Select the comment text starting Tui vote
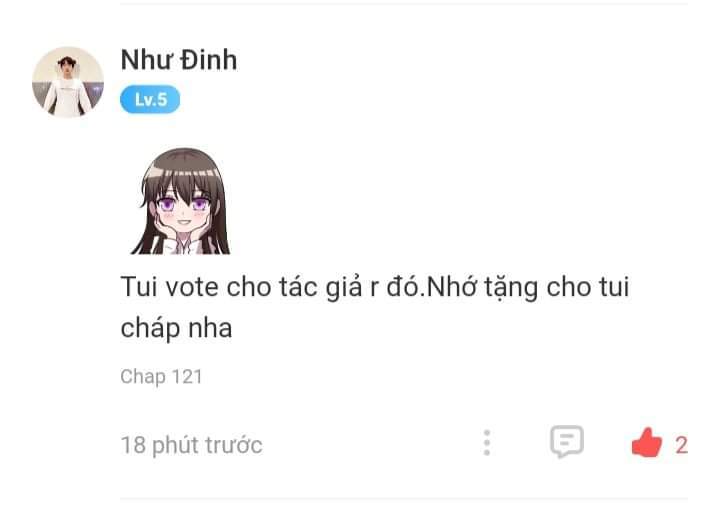Image resolution: width=720 pixels, height=511 pixels. pyautogui.click(x=375, y=308)
